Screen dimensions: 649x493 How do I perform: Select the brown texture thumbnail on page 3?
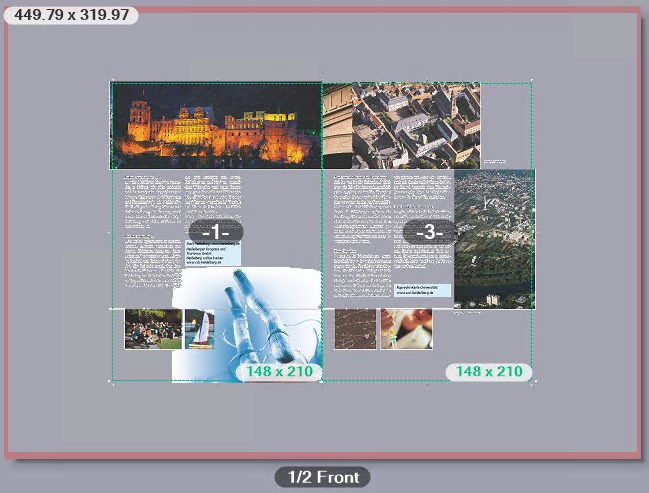point(355,329)
